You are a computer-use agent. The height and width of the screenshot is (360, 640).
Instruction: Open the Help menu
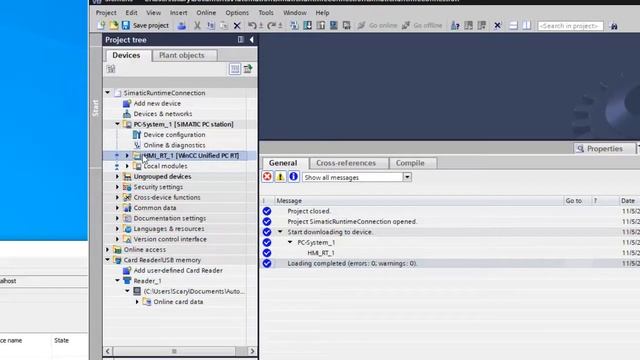coord(322,13)
